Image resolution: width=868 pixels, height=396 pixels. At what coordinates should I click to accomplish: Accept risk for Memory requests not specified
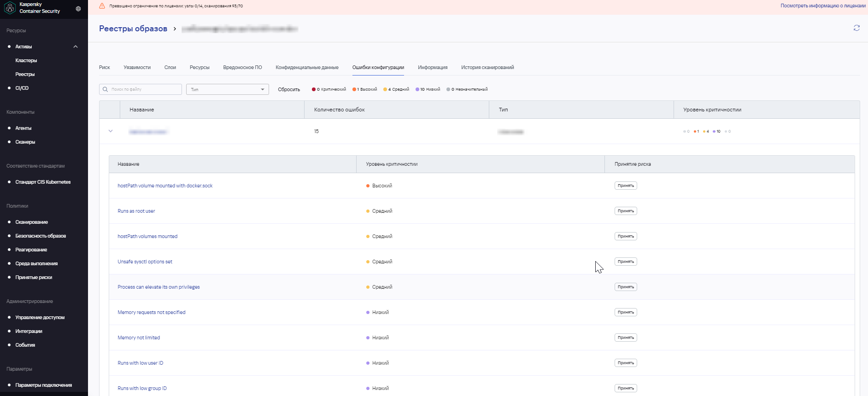click(x=626, y=312)
